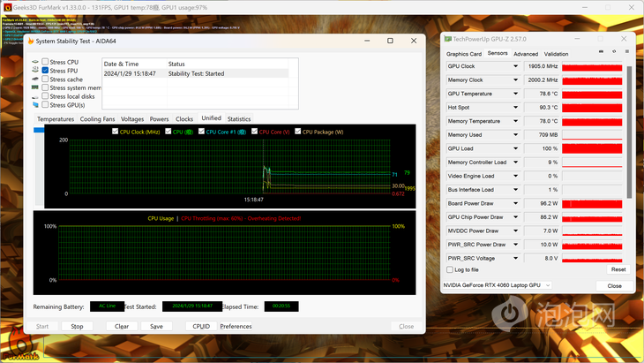Open the Graphics Card tab in GPU-Z

tap(464, 54)
